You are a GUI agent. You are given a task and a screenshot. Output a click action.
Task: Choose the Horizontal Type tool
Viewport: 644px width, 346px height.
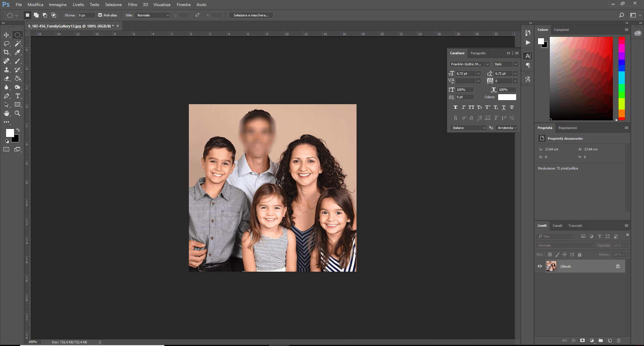click(17, 96)
